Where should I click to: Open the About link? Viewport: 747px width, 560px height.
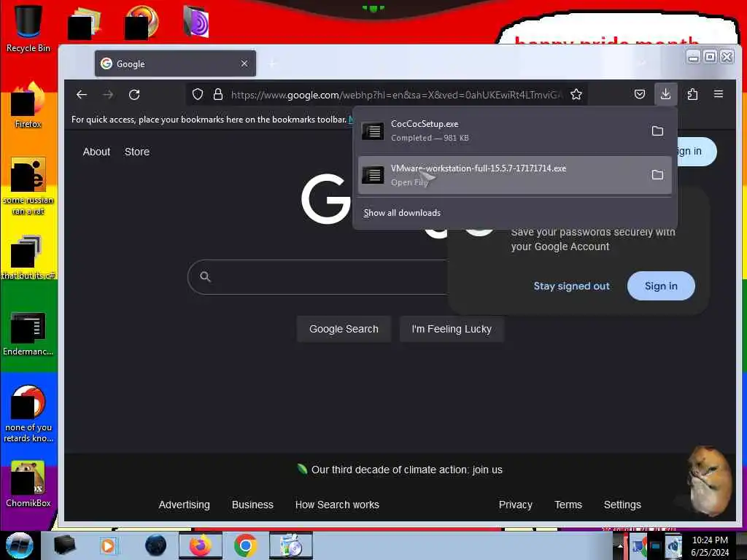point(96,152)
